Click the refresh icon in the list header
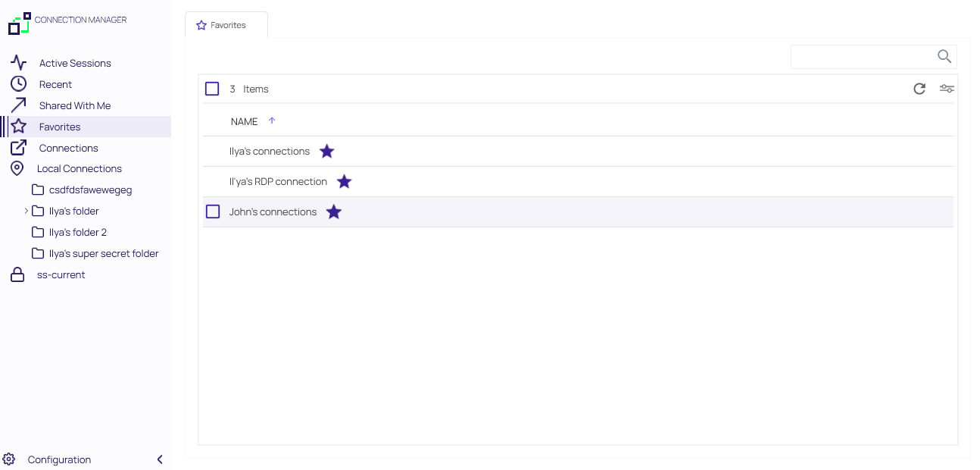 (919, 89)
